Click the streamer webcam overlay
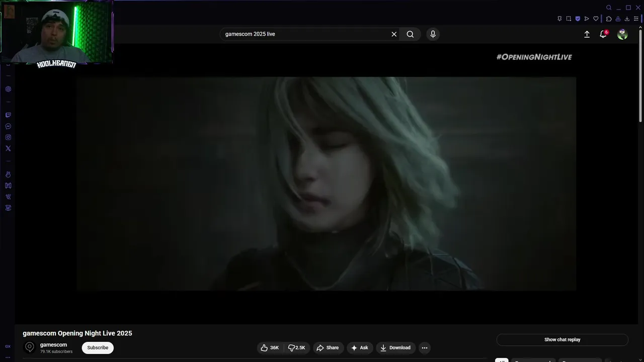Screen dimensions: 644x362 [x=56, y=33]
